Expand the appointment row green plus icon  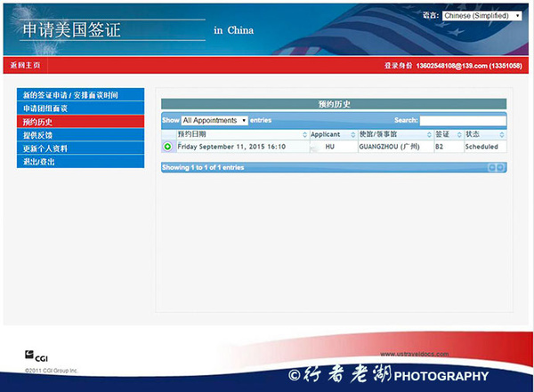click(167, 147)
